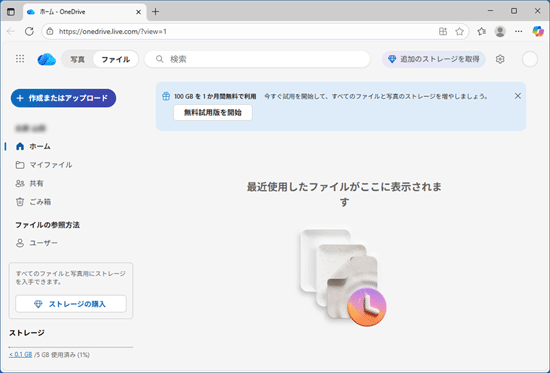Click the recent files clock illustration
The image size is (550, 373).
[x=344, y=277]
